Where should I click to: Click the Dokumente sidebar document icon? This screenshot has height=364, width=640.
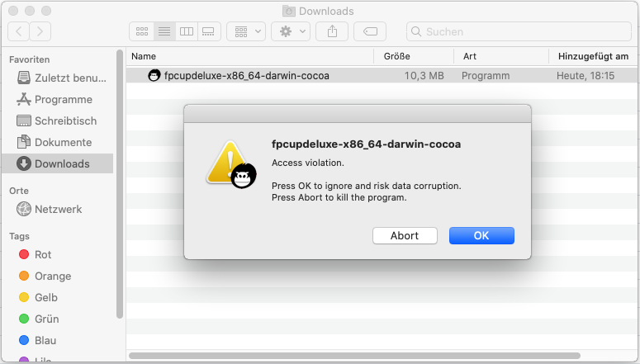click(x=24, y=142)
